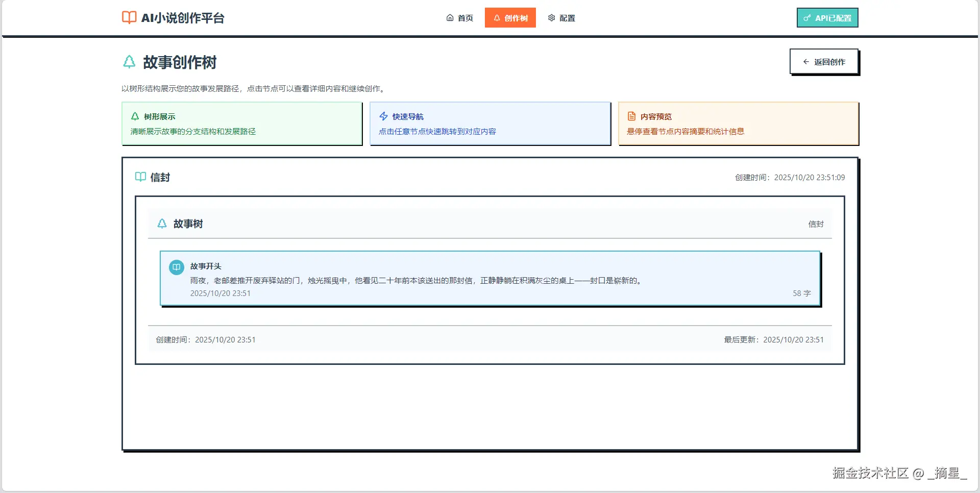Click the 快速导航 feature card

(x=490, y=124)
